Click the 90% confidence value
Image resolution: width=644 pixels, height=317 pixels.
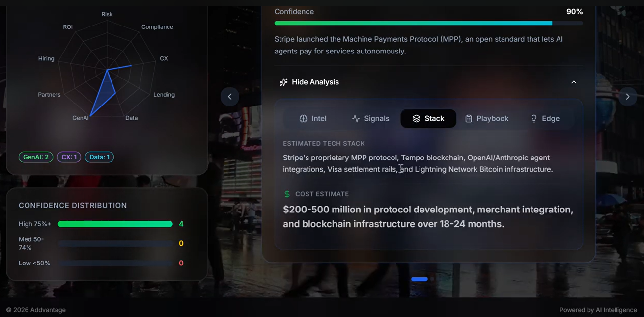[574, 12]
